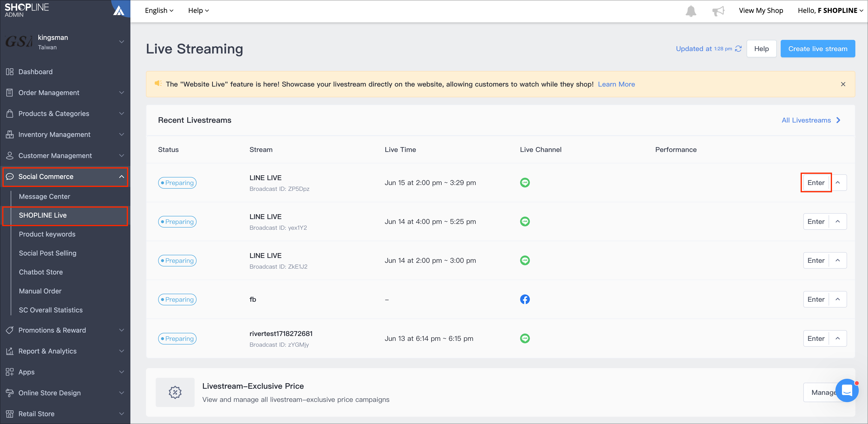This screenshot has height=424, width=868.
Task: Select SHOPLINE Live menu item
Action: 65,216
